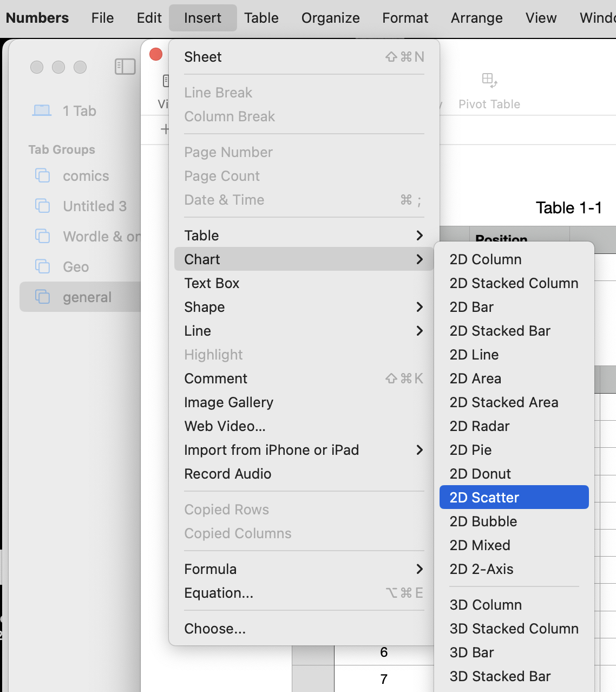Choose 2D Pie from chart list
This screenshot has width=616, height=692.
tap(470, 450)
